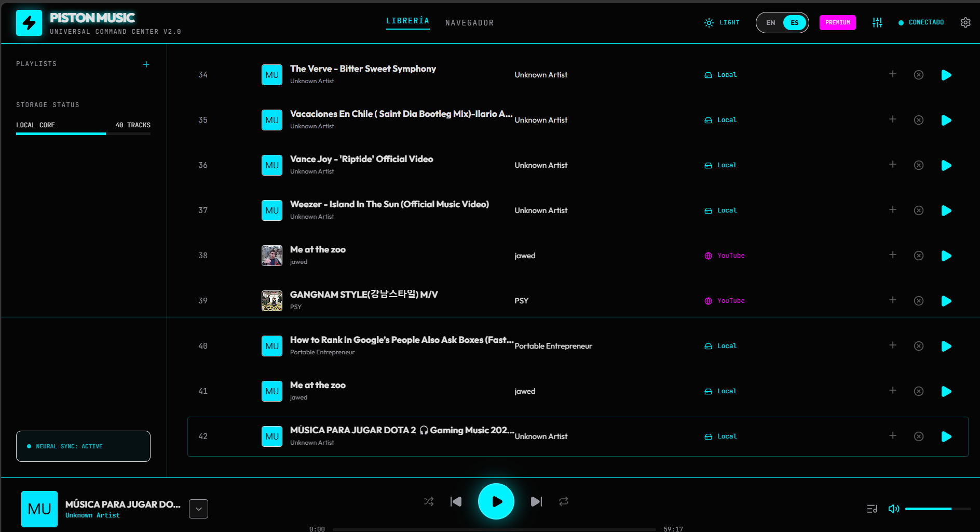Screen dimensions: 980x532
Task: Click the Local Core storage bar
Action: click(x=83, y=134)
